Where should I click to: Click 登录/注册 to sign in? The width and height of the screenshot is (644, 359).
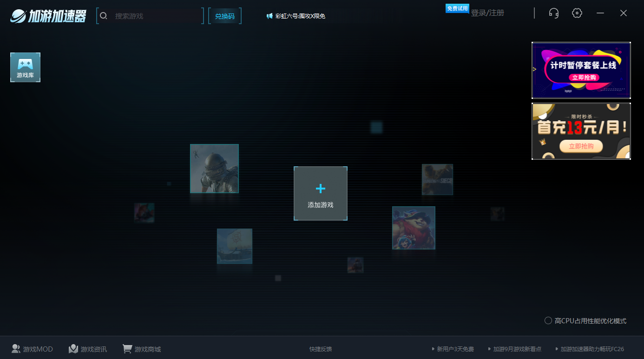[x=487, y=13]
